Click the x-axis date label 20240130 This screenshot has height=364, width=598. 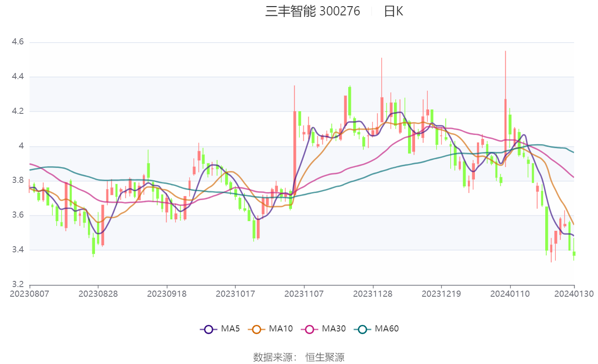pyautogui.click(x=574, y=294)
